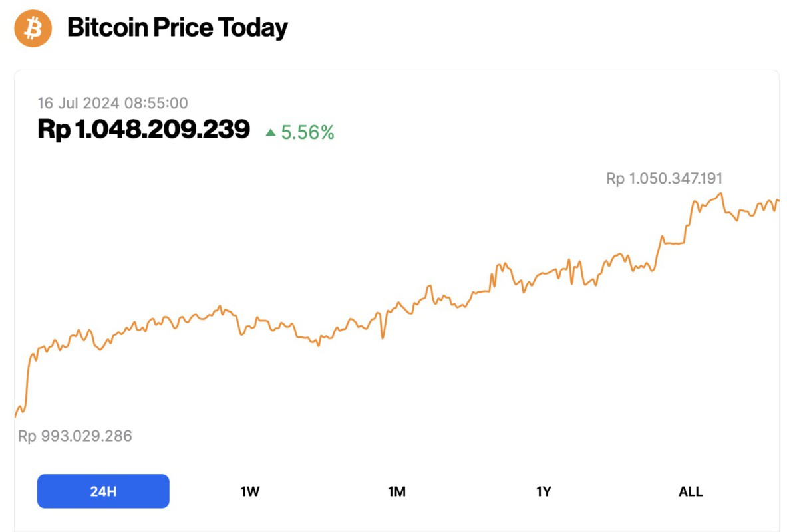The width and height of the screenshot is (787, 532).
Task: Click the 16 Jul 2024 timestamp
Action: [112, 103]
